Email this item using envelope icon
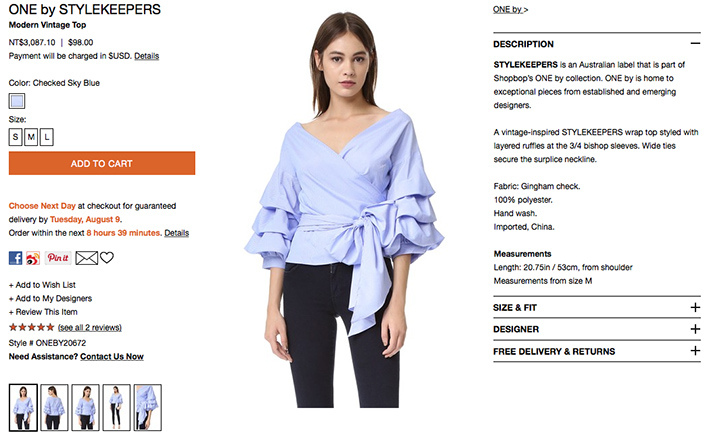Image resolution: width=709 pixels, height=433 pixels. pos(86,258)
